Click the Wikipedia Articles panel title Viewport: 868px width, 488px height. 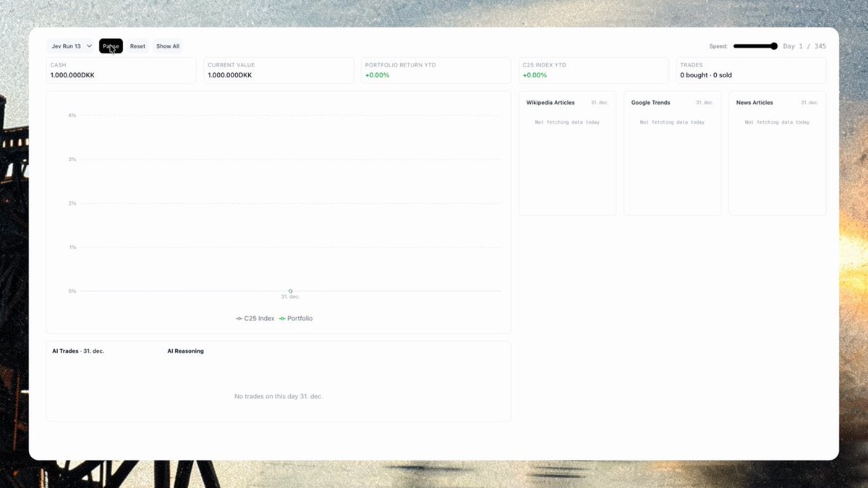click(x=550, y=103)
